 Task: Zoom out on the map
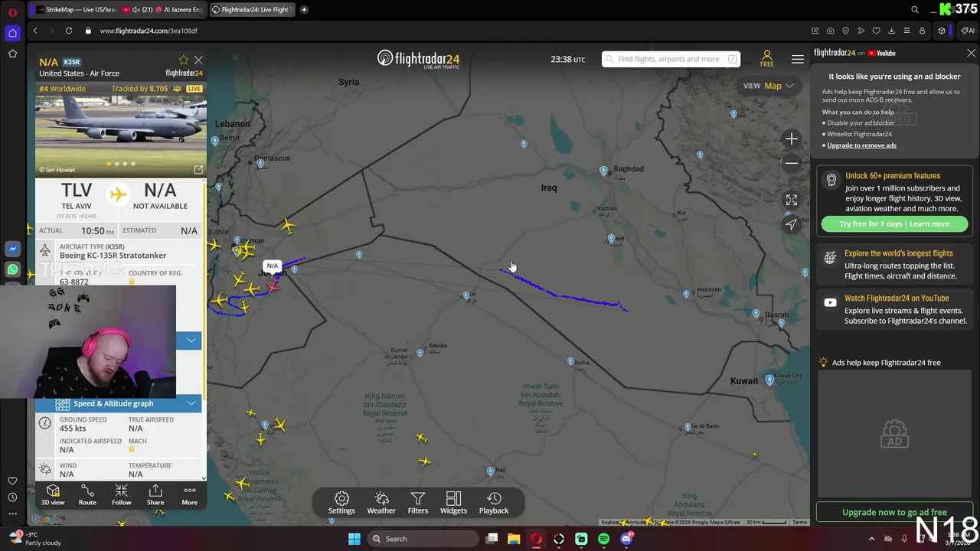(x=792, y=162)
